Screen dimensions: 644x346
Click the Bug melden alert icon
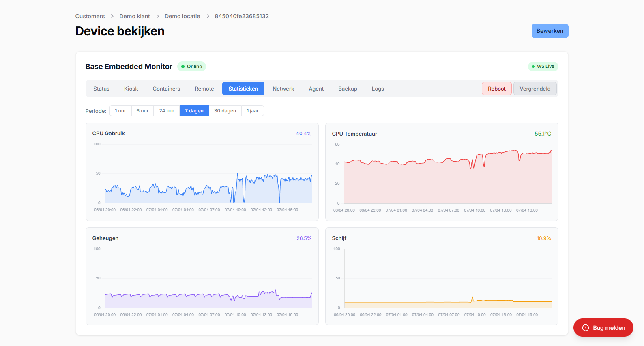(586, 328)
